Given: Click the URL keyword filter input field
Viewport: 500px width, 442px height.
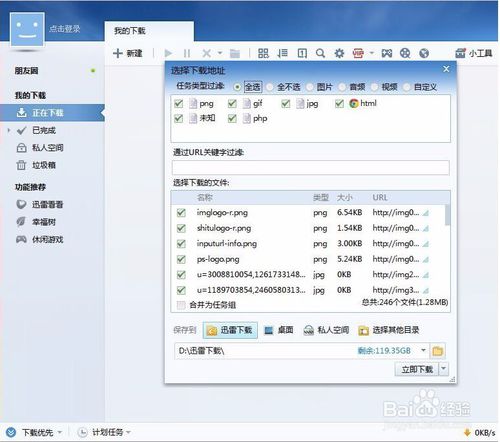Looking at the screenshot, I should pos(311,168).
